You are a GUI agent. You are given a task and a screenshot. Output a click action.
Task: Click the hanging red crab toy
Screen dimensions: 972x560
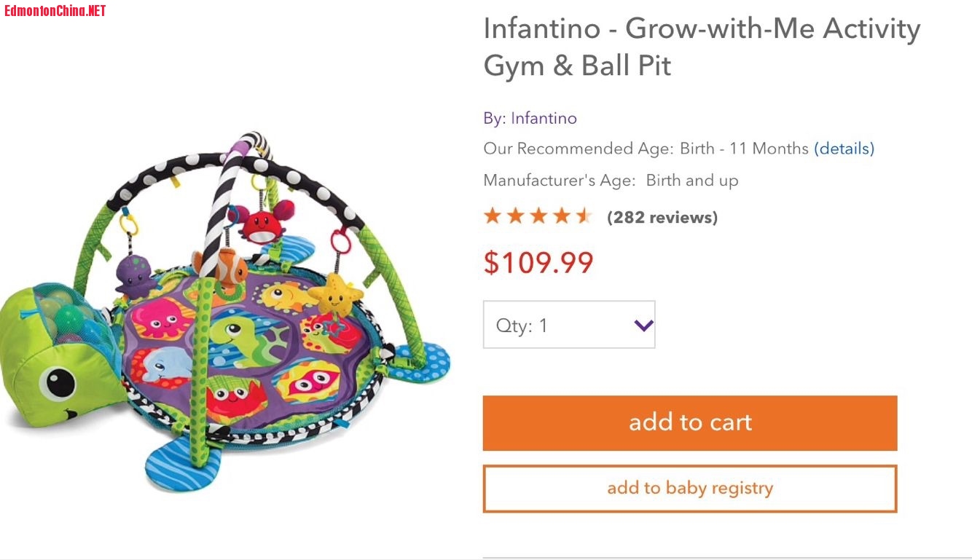click(263, 224)
